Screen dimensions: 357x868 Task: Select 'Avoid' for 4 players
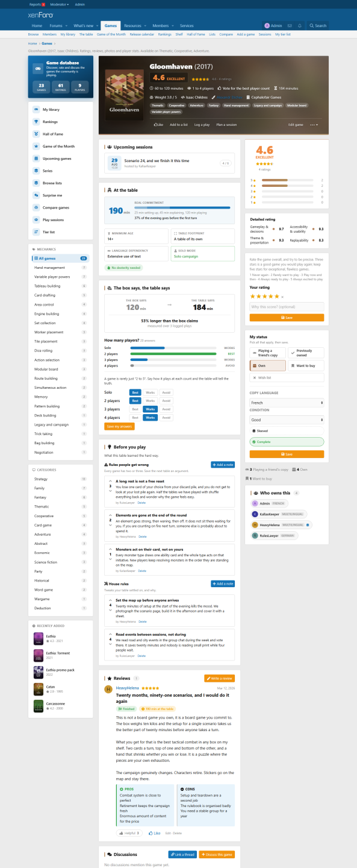pyautogui.click(x=166, y=417)
